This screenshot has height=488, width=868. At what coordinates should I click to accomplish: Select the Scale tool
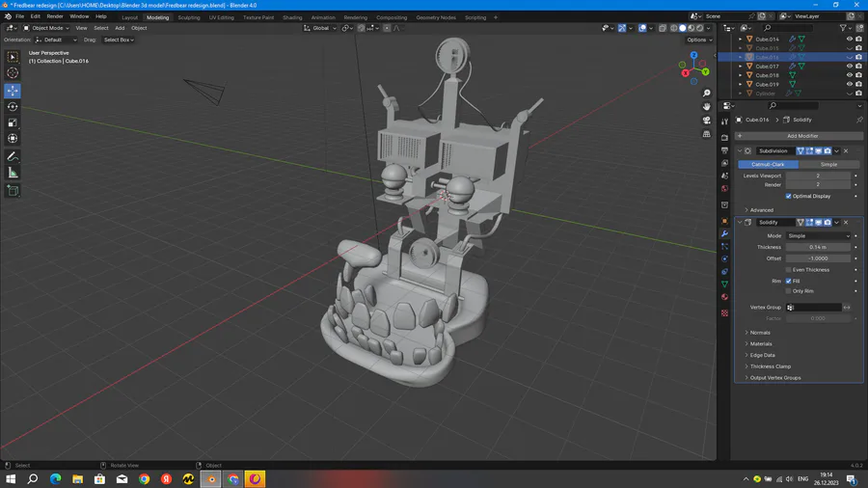13,122
